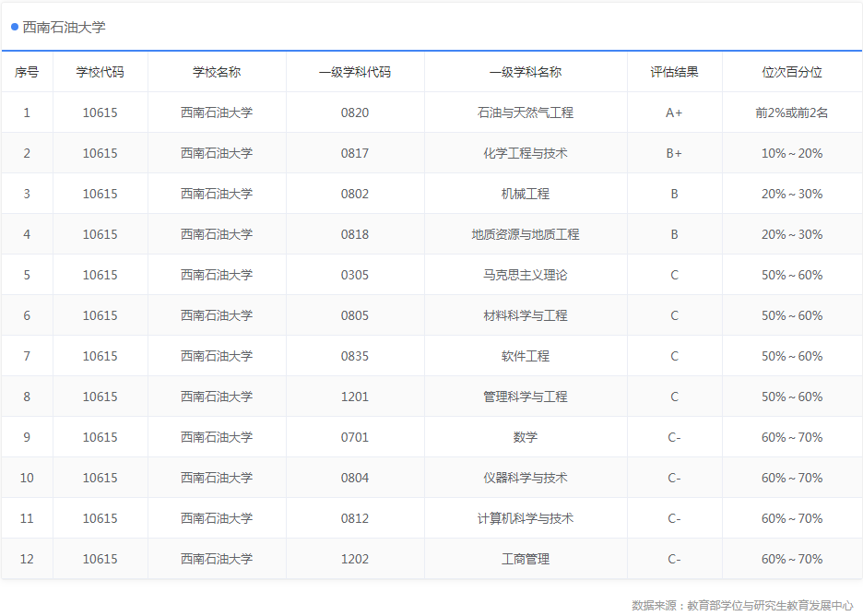Select the 马克思主义理论 row
Viewport: 863px width, 616px height.
coord(525,274)
